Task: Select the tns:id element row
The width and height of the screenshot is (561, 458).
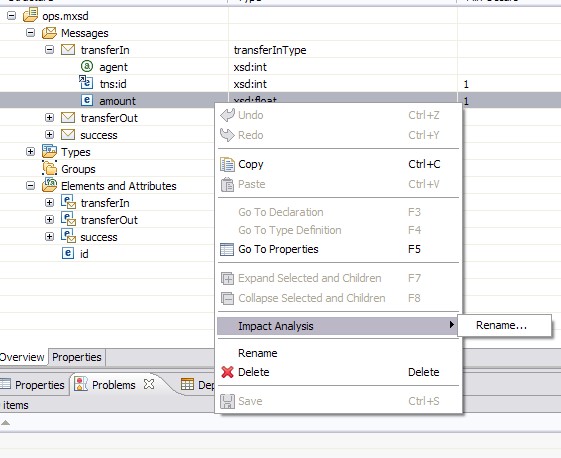Action: coord(280,84)
